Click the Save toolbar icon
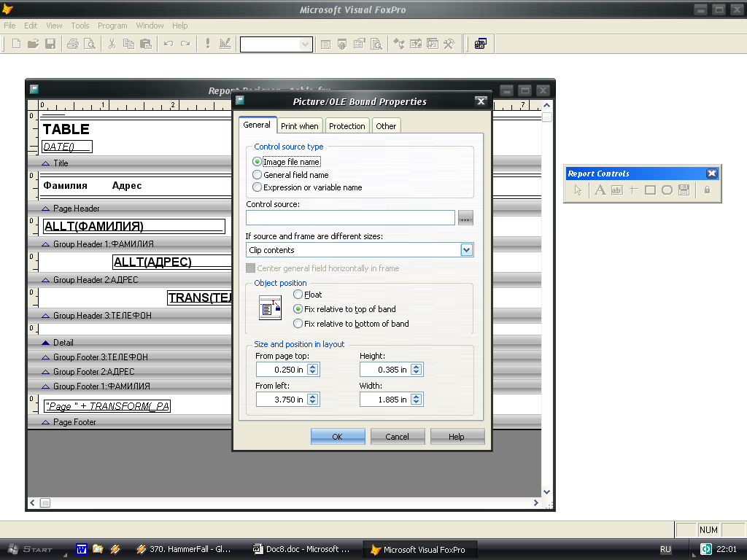747x560 pixels. pyautogui.click(x=50, y=44)
